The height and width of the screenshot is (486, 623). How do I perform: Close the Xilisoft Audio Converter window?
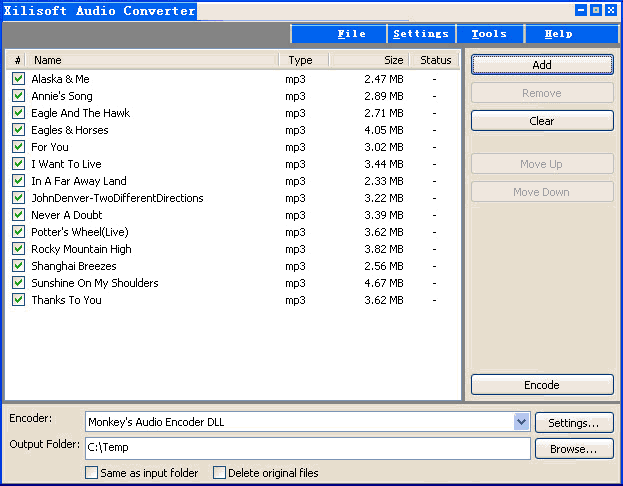(x=611, y=10)
